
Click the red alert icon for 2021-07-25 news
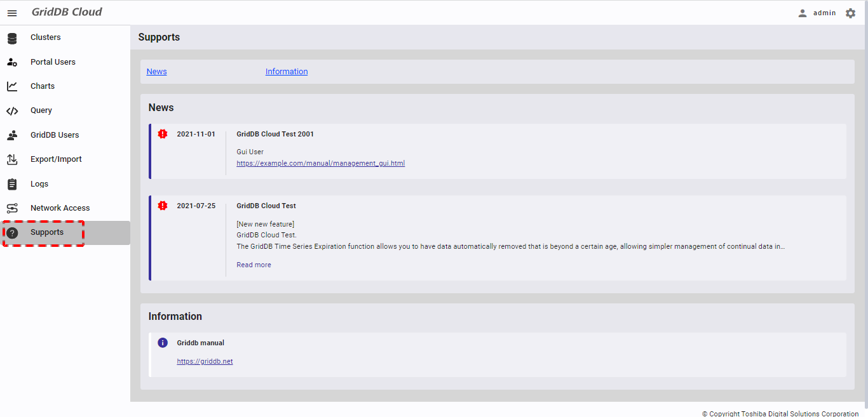coord(163,206)
